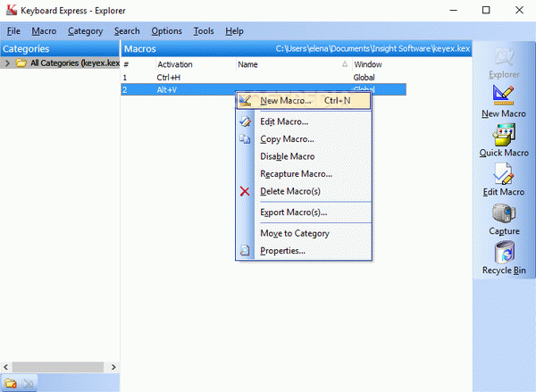This screenshot has height=392, width=536.
Task: Open the Search menu
Action: point(127,31)
